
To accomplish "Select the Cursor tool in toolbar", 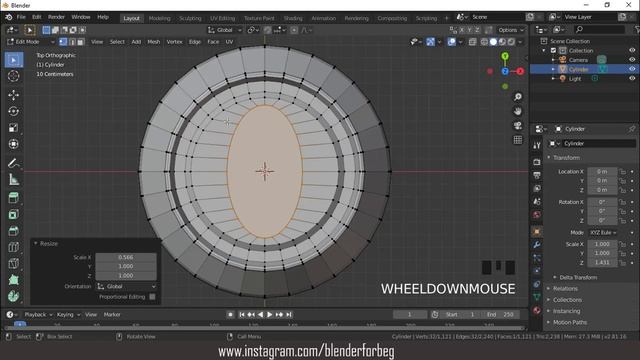I will 13,76.
